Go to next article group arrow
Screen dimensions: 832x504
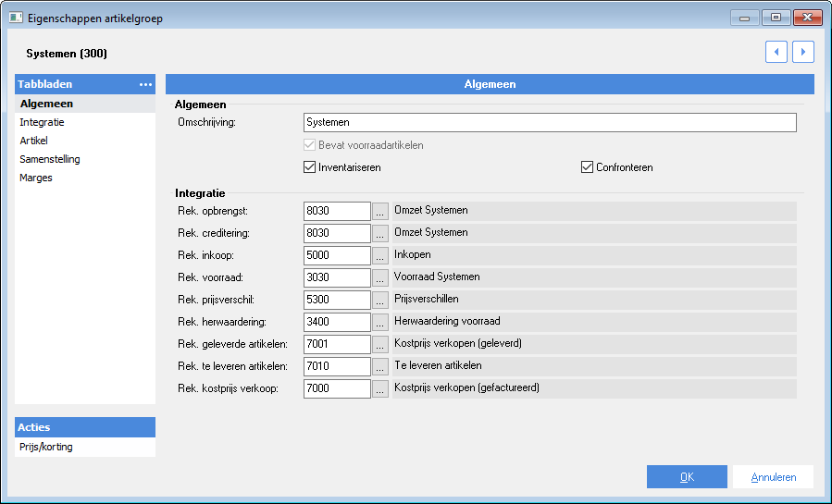802,52
